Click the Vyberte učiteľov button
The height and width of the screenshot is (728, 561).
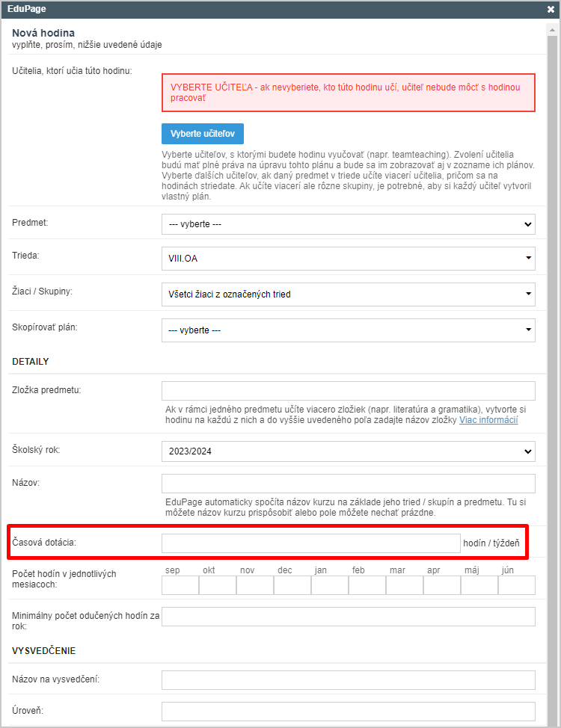[x=203, y=134]
